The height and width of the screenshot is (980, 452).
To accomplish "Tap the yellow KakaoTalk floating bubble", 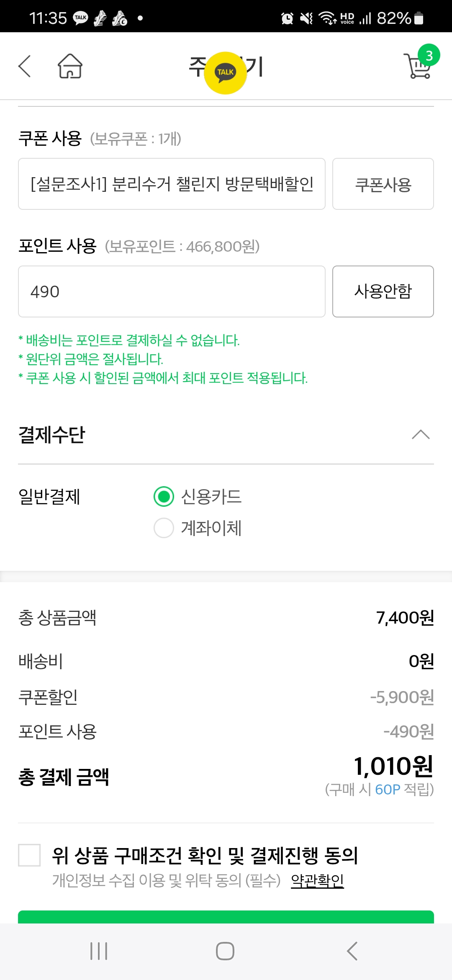I will (225, 73).
